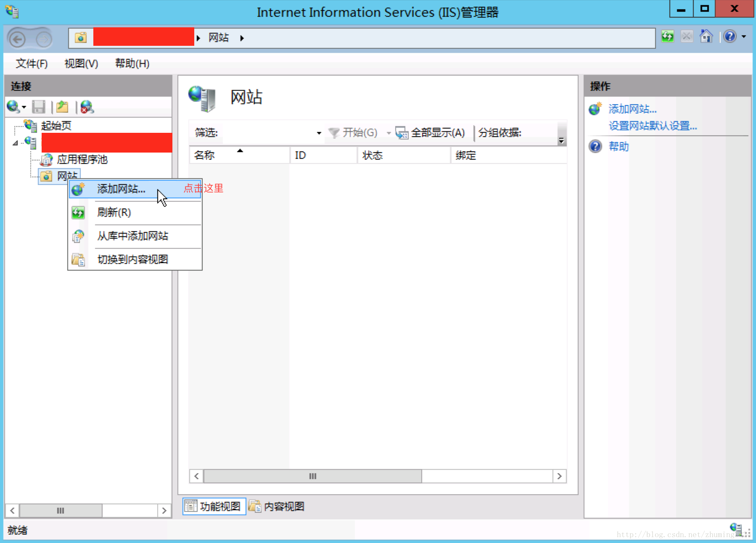Screen dimensions: 756x543
Task: Click the save floppy disk icon
Action: [39, 107]
